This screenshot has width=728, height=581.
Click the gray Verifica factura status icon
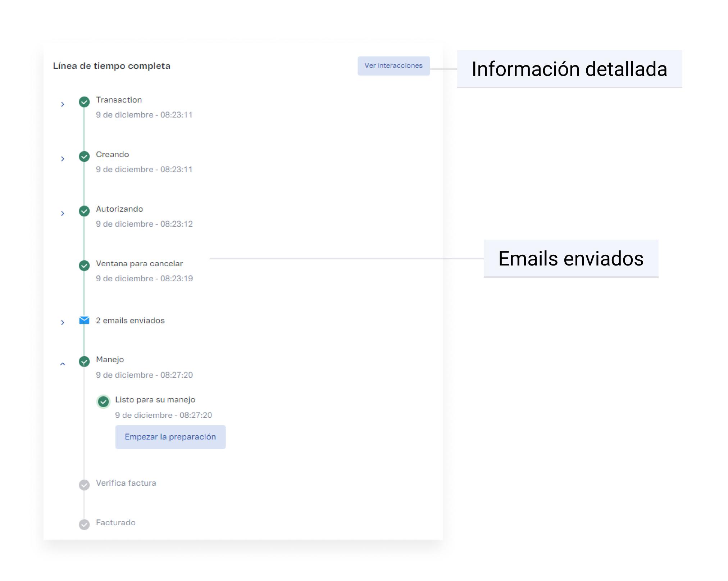coord(84,485)
